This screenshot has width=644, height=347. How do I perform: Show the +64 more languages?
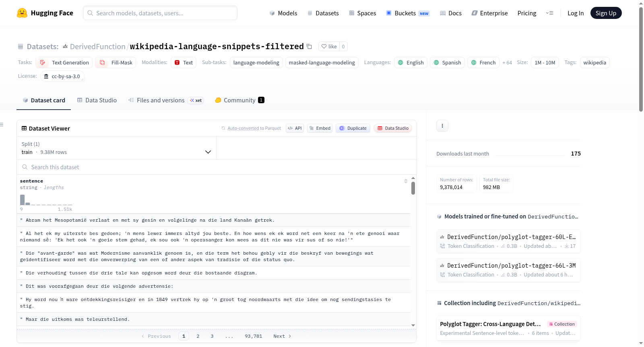507,62
